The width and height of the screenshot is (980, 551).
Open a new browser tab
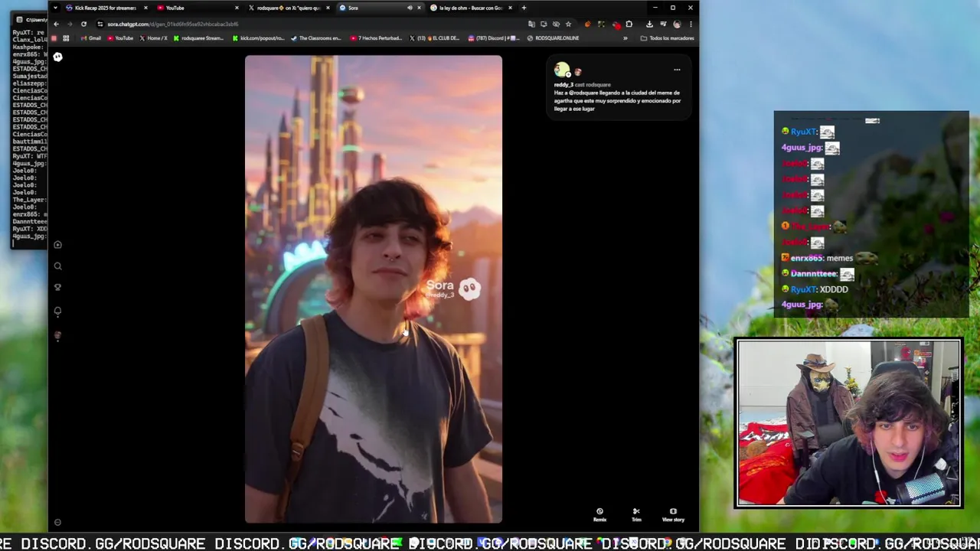tap(524, 8)
